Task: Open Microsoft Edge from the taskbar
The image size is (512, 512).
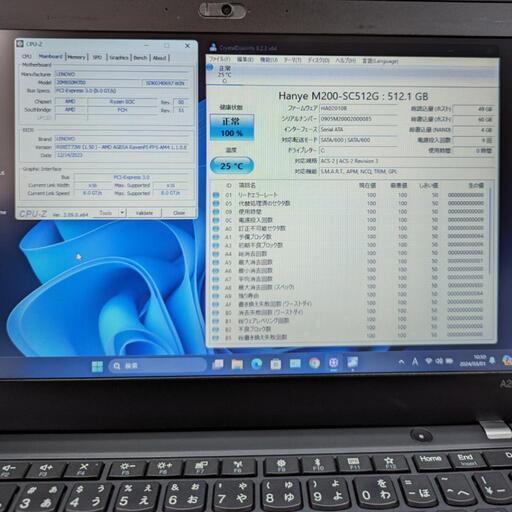Action: 256,364
